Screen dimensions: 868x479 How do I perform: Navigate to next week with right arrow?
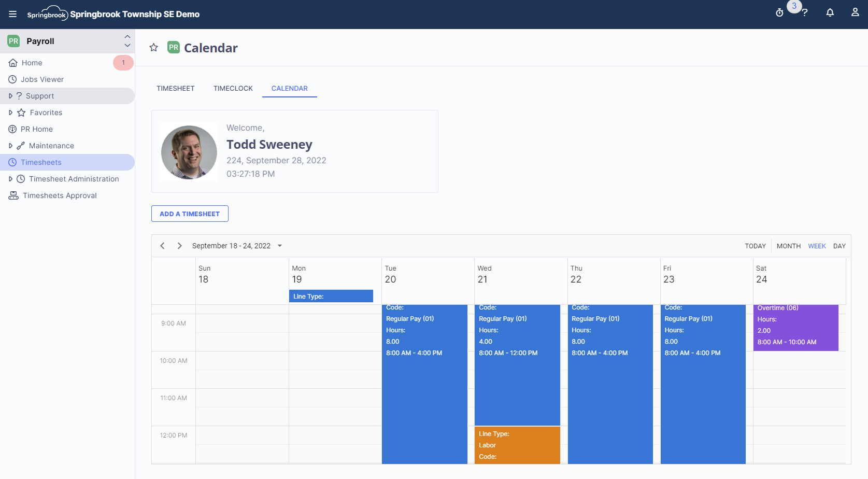(x=179, y=245)
